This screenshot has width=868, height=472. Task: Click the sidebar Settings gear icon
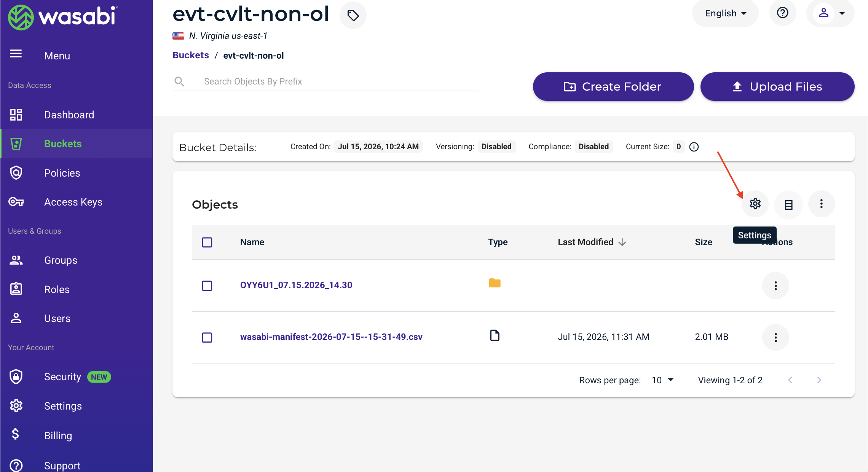(16, 406)
